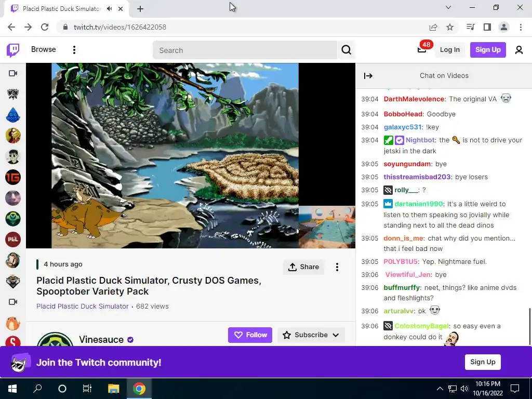
Task: Open the Big Moist blue channel avatar in sidebar
Action: 13,115
